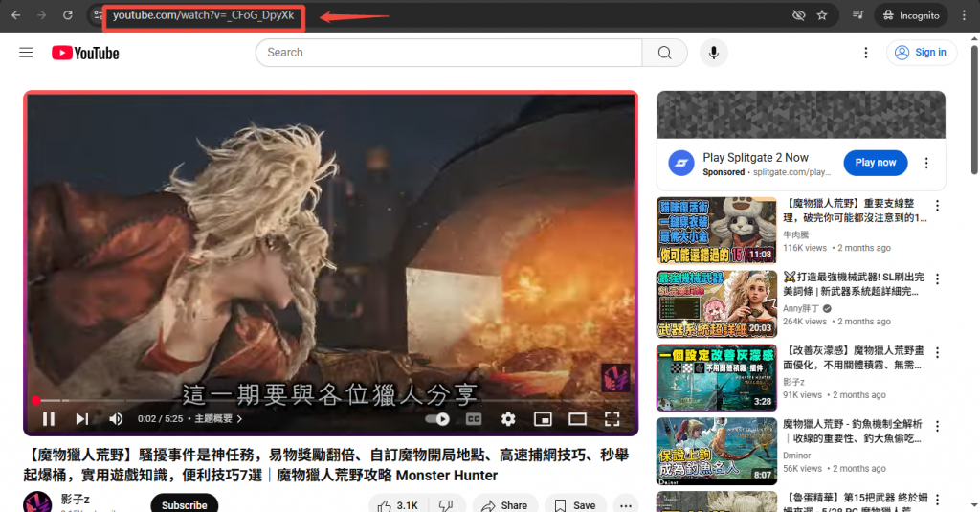Open the options menu on the Splitgate ad

point(926,163)
